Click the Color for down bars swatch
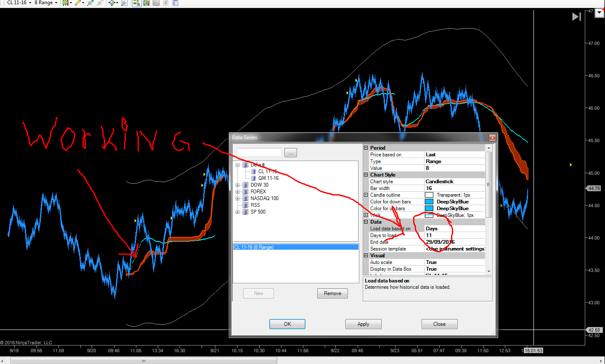The width and height of the screenshot is (605, 364). (429, 202)
